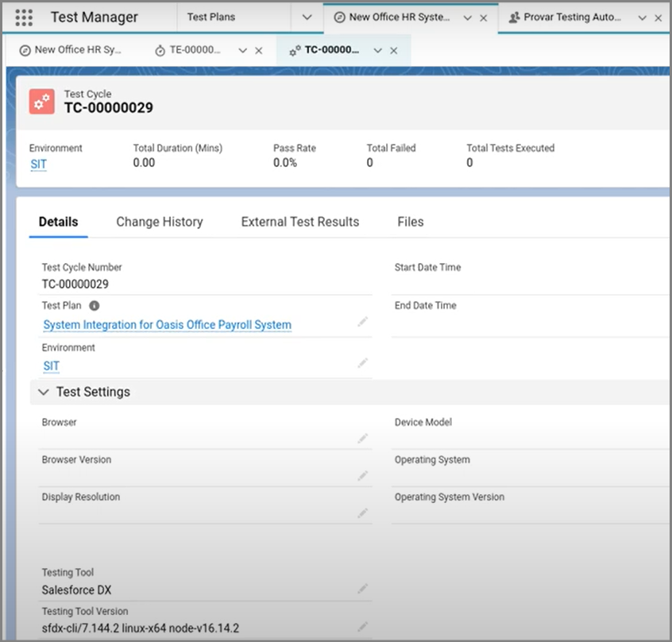Edit the Display Resolution field pencil
672x642 pixels.
point(362,512)
